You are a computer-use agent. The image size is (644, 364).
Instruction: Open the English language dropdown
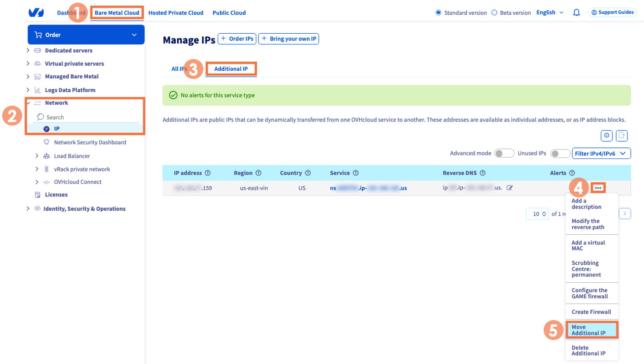[x=550, y=12]
